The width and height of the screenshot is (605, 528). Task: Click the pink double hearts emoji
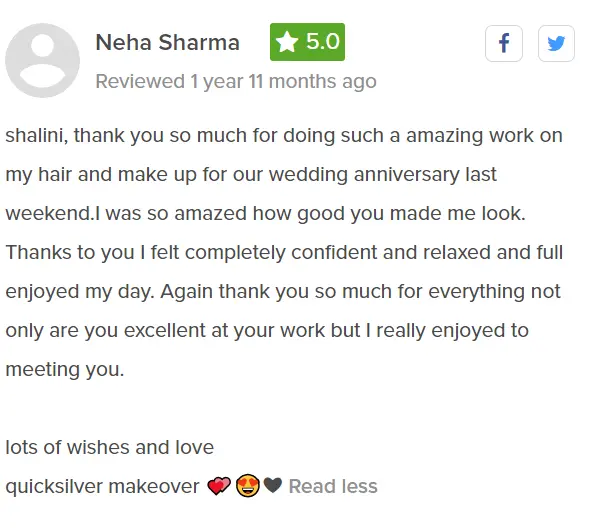219,487
